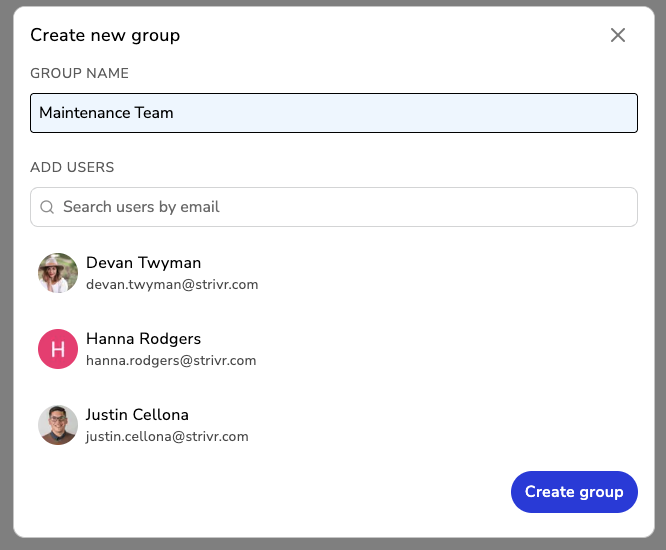The width and height of the screenshot is (666, 550).
Task: Close the Create new group dialog
Action: 618,35
